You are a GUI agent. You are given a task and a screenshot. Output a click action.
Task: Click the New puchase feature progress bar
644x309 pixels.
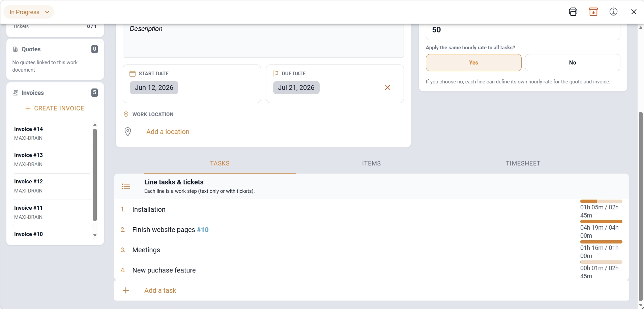coord(601,262)
